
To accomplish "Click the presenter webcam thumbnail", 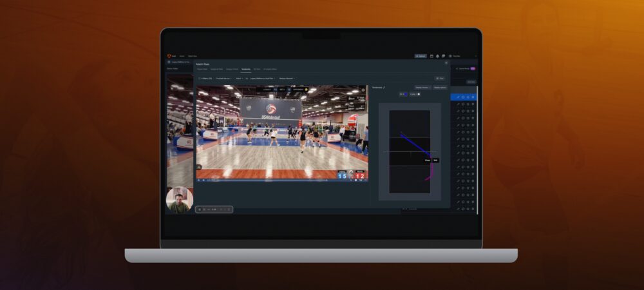I will click(x=179, y=200).
